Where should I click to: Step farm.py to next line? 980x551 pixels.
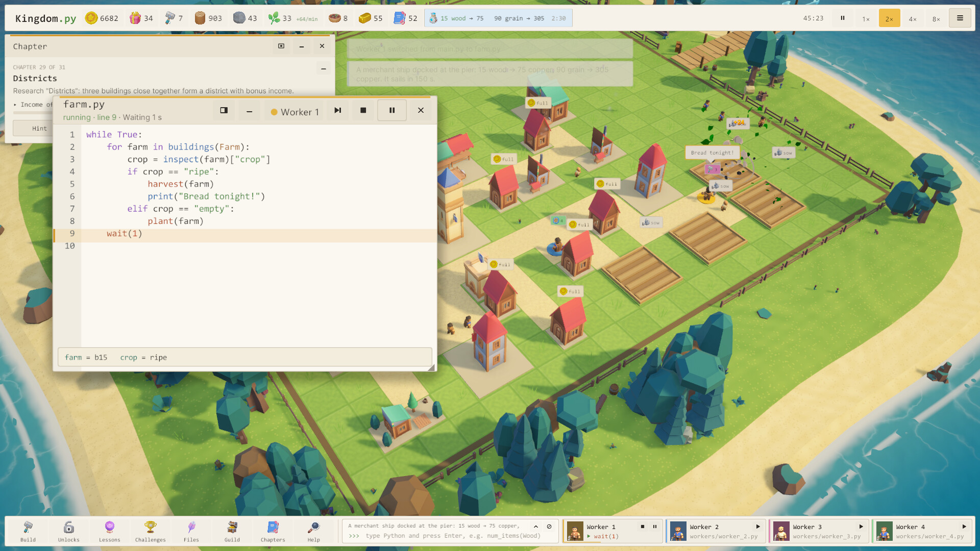(x=337, y=110)
